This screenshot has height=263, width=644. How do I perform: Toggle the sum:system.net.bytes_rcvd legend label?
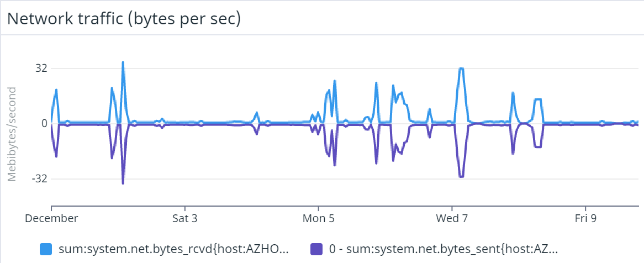(x=173, y=249)
